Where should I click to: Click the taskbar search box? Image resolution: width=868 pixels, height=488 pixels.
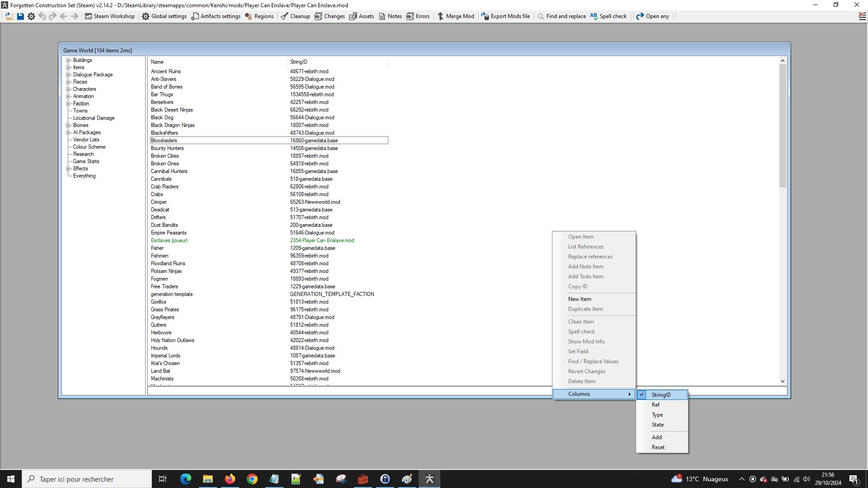click(87, 479)
